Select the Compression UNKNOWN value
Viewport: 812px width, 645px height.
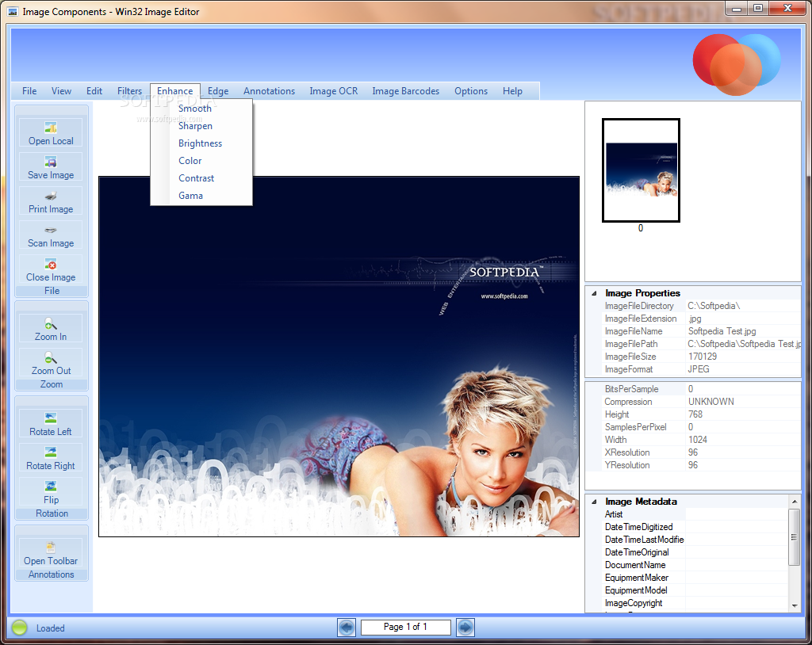coord(711,402)
